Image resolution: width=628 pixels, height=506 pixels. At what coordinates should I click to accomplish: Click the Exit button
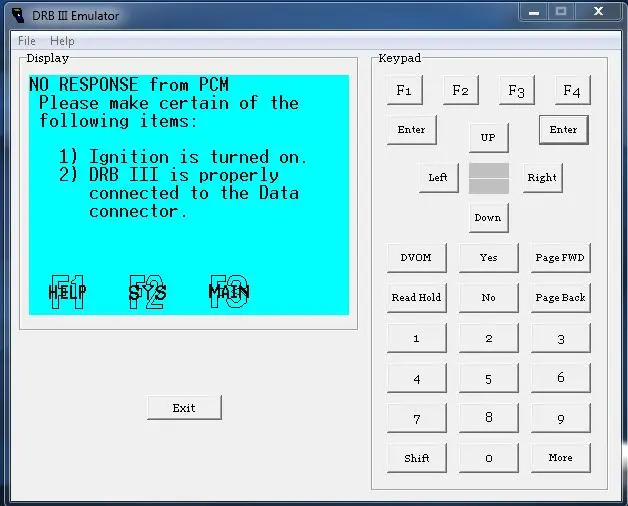184,408
